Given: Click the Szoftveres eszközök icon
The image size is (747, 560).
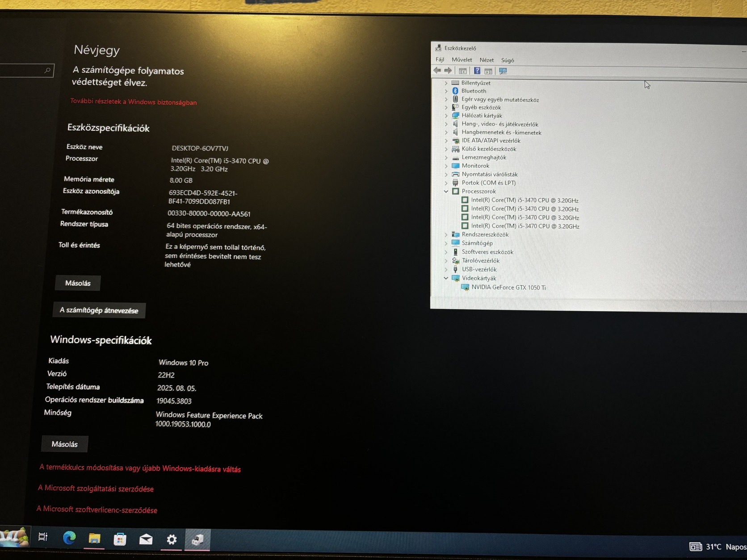Looking at the screenshot, I should coord(456,252).
